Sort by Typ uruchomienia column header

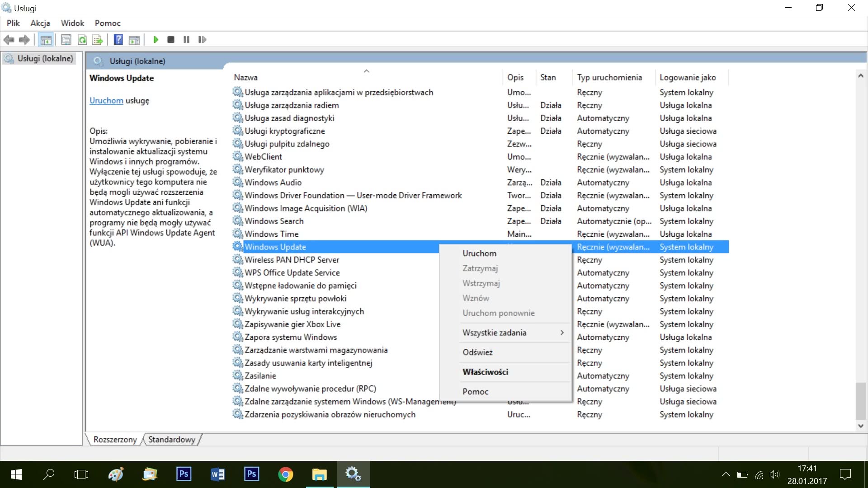[613, 77]
